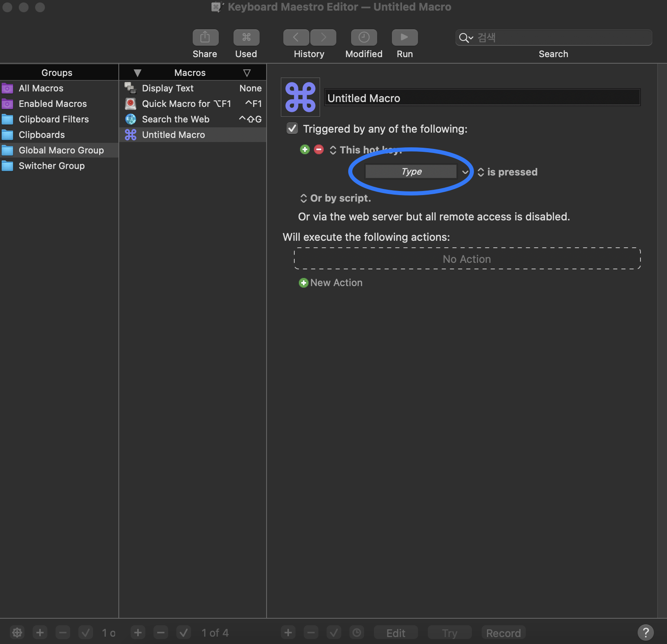Open the Used macros toolbar button
The width and height of the screenshot is (667, 644).
pos(246,38)
